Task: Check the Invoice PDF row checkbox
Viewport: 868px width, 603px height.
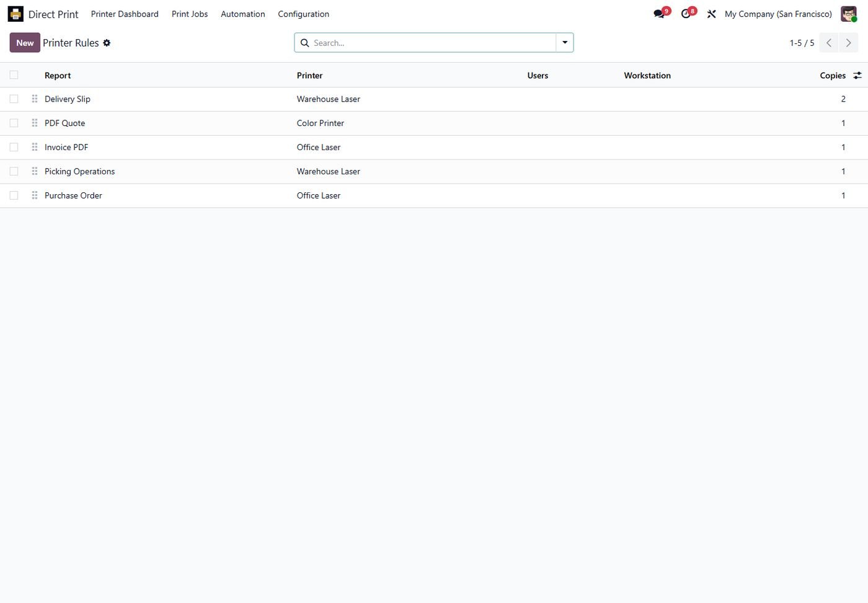Action: (x=14, y=147)
